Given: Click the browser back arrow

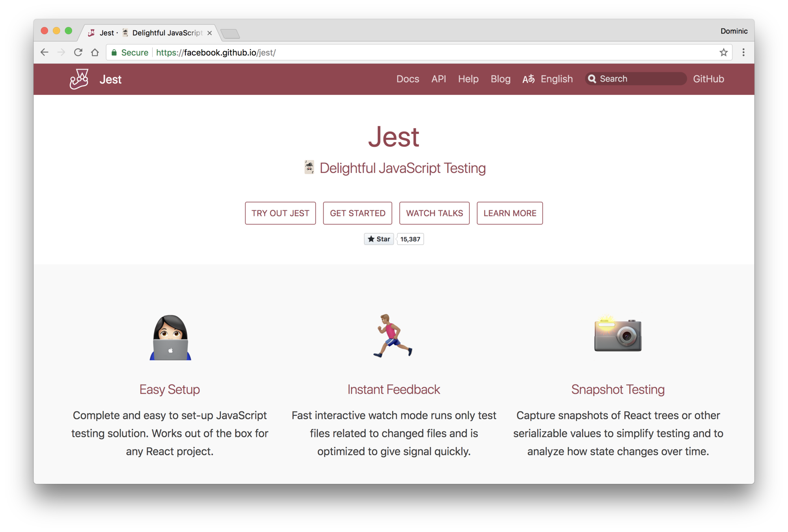Looking at the screenshot, I should 45,52.
